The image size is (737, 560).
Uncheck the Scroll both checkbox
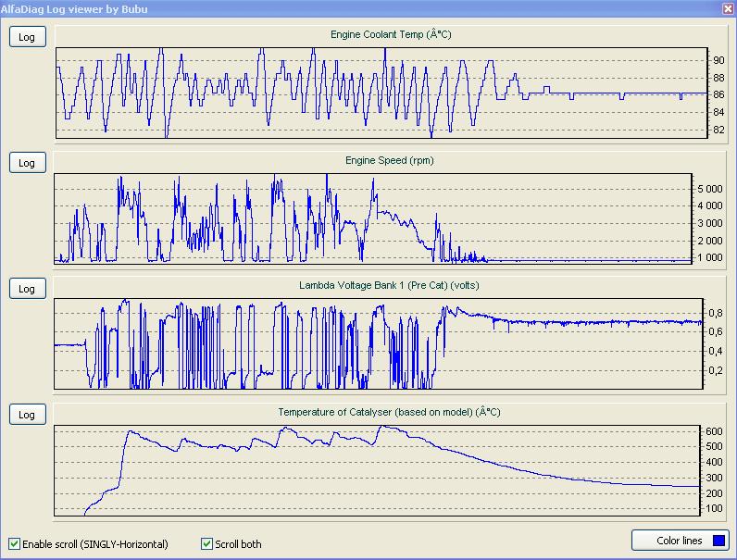pyautogui.click(x=206, y=543)
